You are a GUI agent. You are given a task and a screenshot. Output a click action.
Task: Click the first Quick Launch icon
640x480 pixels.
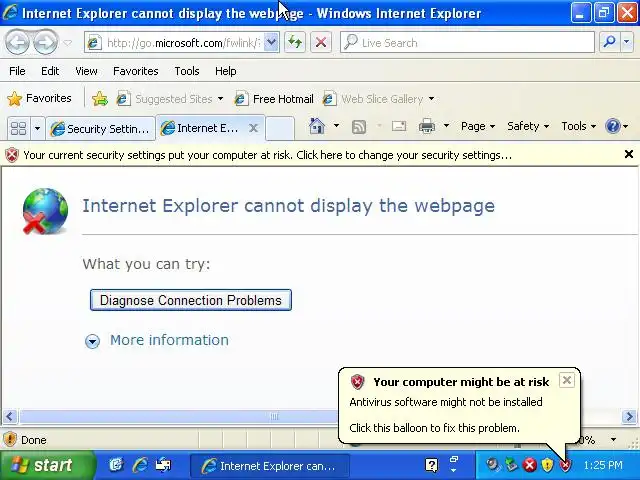116,465
